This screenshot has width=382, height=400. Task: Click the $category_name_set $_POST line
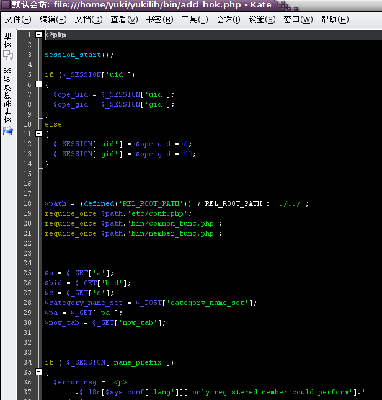(x=151, y=303)
